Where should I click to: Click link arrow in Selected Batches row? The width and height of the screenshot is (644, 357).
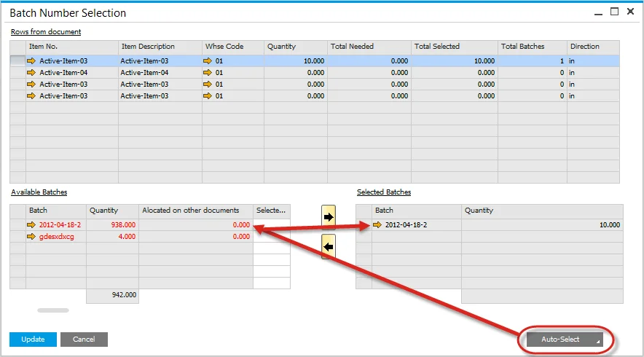(x=377, y=225)
